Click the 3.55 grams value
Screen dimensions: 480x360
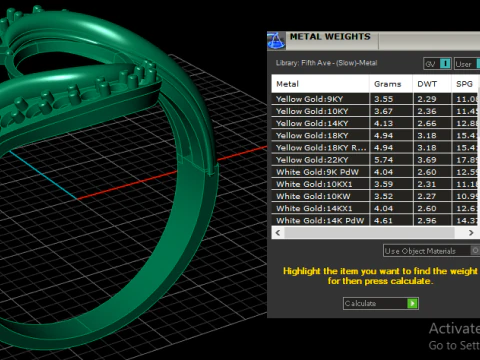tap(384, 99)
